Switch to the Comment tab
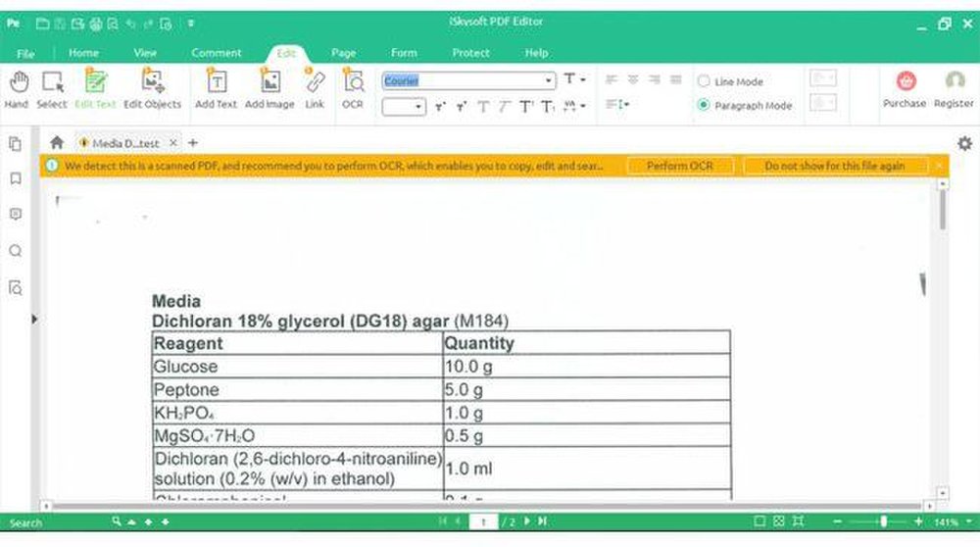This screenshot has height=547, width=980. pos(217,53)
